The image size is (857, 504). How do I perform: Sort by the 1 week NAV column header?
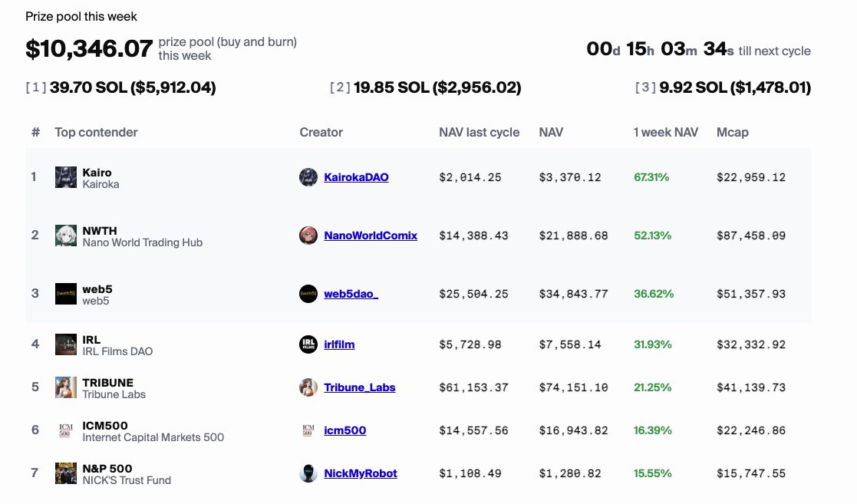pyautogui.click(x=665, y=132)
